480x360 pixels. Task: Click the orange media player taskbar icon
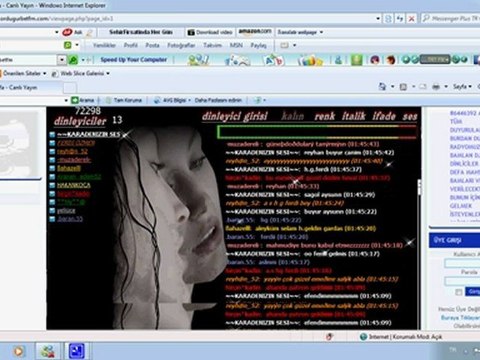[19, 351]
